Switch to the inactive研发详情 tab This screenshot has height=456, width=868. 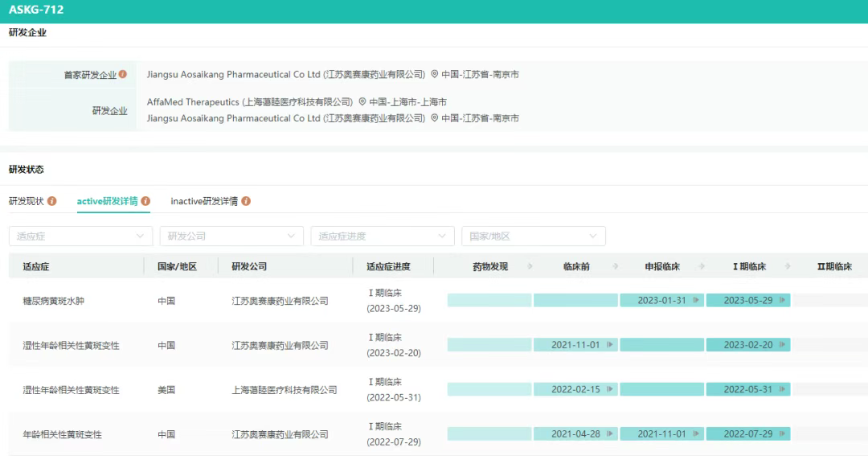[x=204, y=201]
